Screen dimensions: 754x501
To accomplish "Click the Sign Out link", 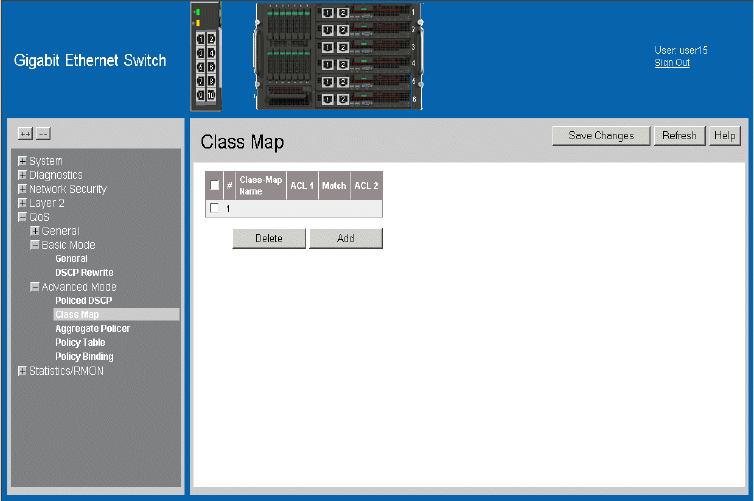I will (x=672, y=63).
